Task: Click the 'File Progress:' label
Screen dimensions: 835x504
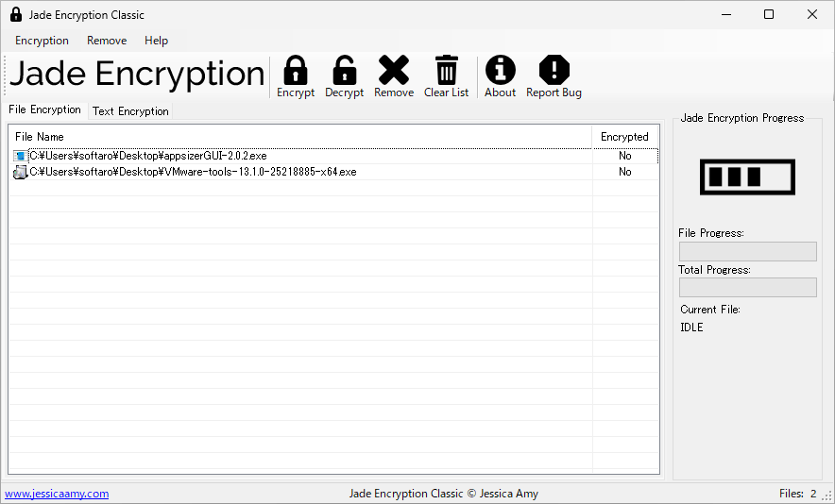Action: [711, 233]
